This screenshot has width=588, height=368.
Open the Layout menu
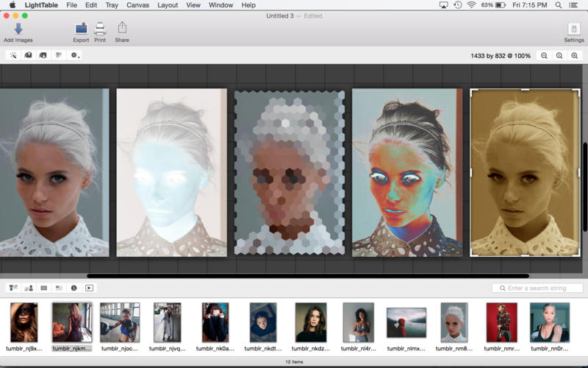[x=168, y=5]
